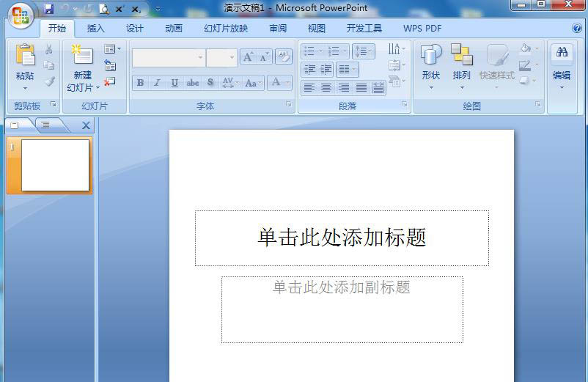Click the 粘贴 paste button
588x382 pixels.
[25, 62]
